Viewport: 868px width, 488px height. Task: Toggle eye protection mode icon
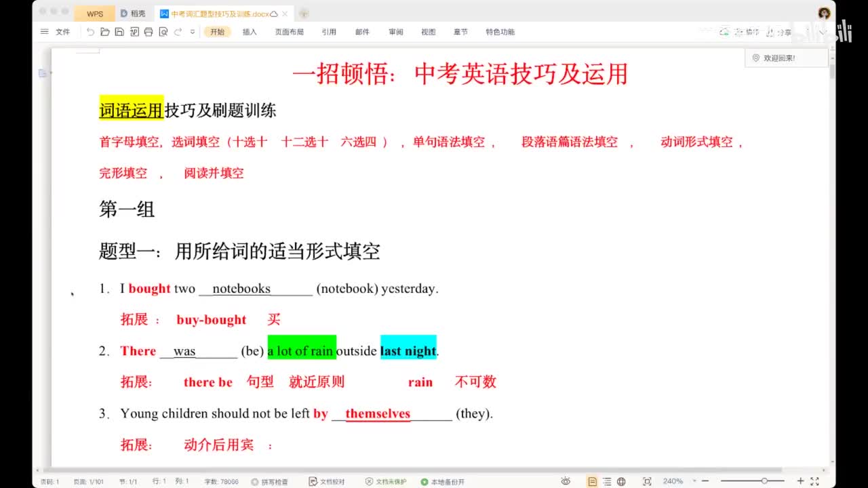tap(566, 481)
